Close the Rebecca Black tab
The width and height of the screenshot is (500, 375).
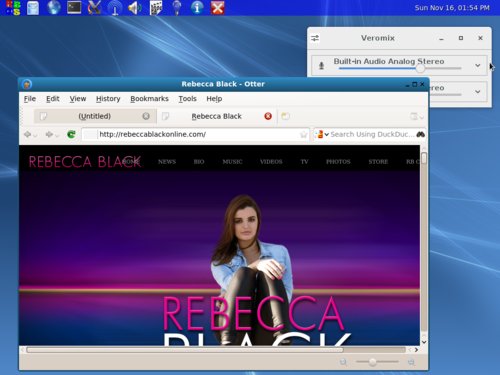coord(268,116)
